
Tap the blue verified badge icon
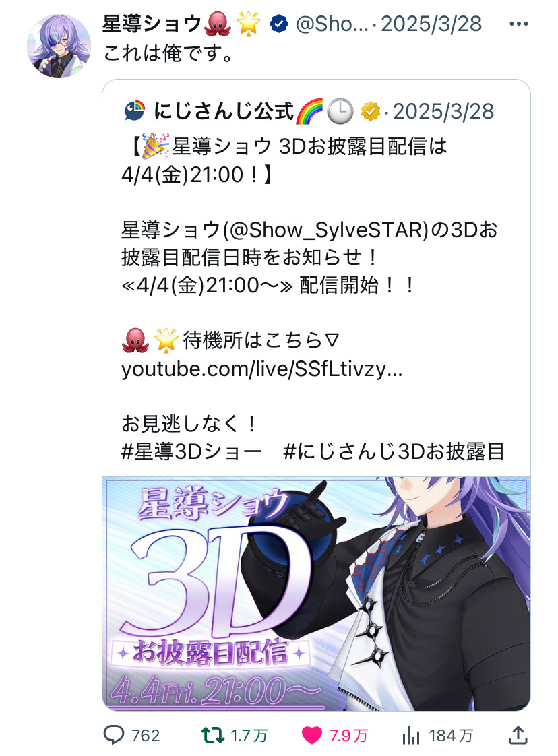click(279, 24)
